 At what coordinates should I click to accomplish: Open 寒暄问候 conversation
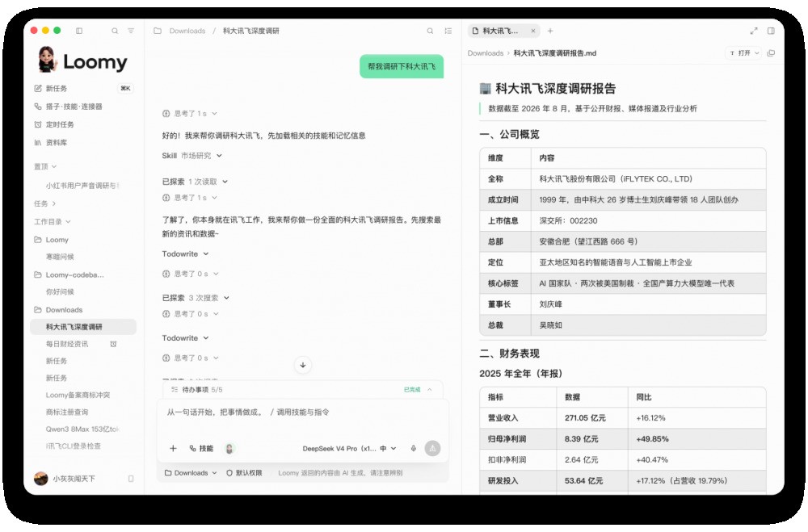click(60, 257)
